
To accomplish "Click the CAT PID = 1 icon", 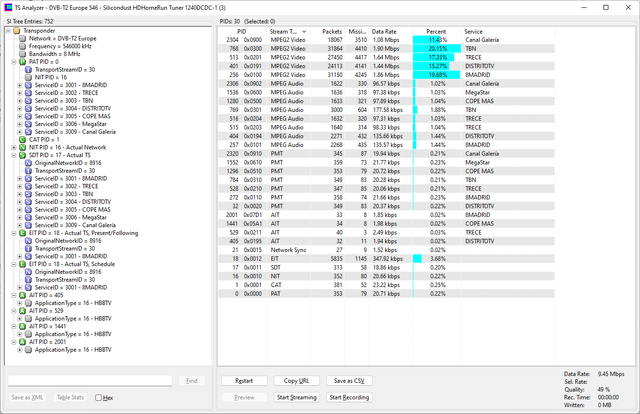I will (22, 140).
